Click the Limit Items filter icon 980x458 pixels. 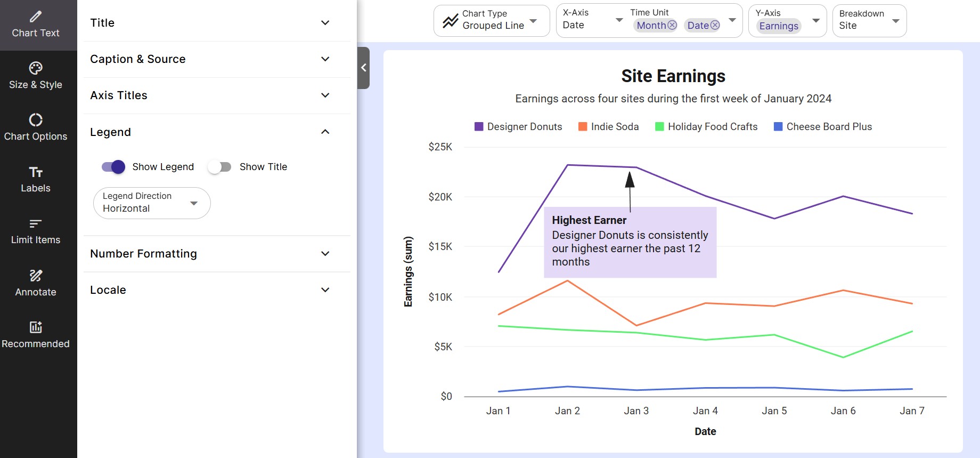click(36, 224)
